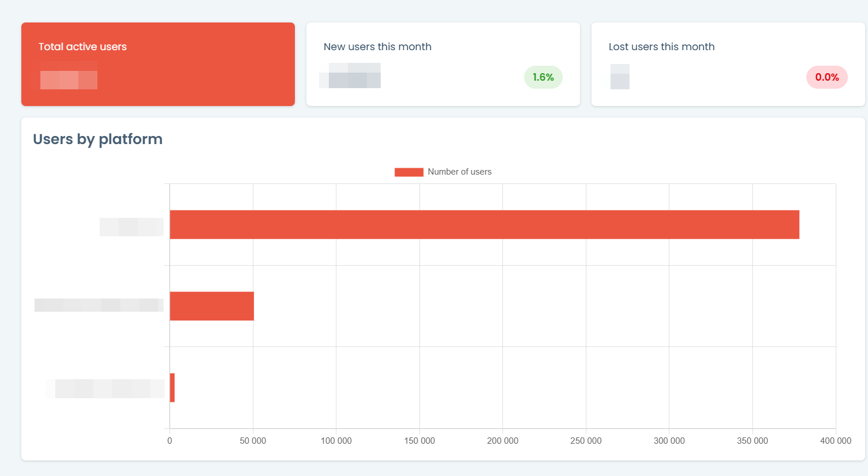Click the blurred Lost users value

coord(620,77)
